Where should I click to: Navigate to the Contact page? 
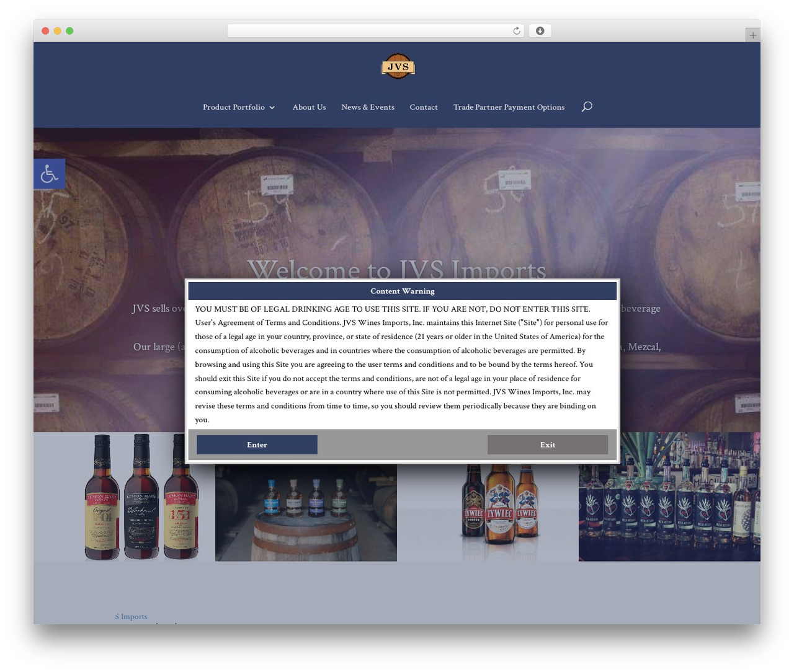click(424, 107)
